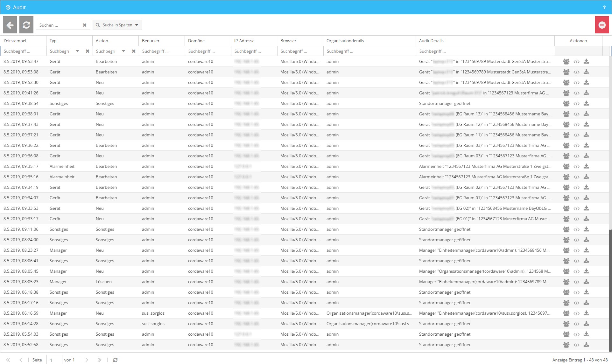
Task: Open the Aktion filter dropdown arrow
Action: (x=123, y=51)
